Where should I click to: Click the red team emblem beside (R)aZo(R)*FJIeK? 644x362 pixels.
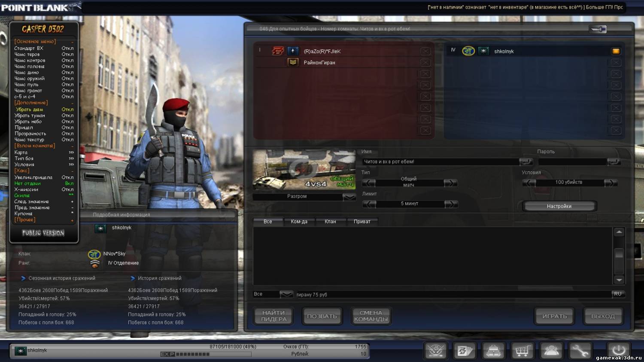[x=278, y=51]
